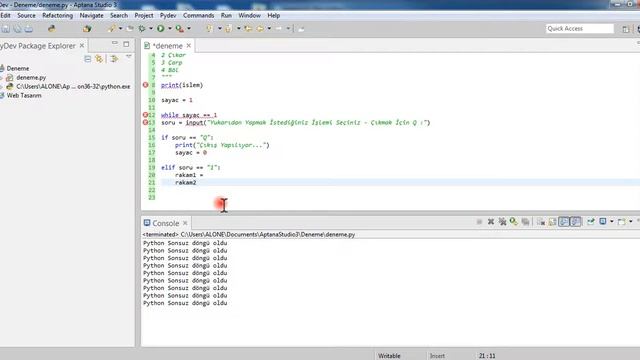
Task: Close the Console tab
Action: pos(185,223)
